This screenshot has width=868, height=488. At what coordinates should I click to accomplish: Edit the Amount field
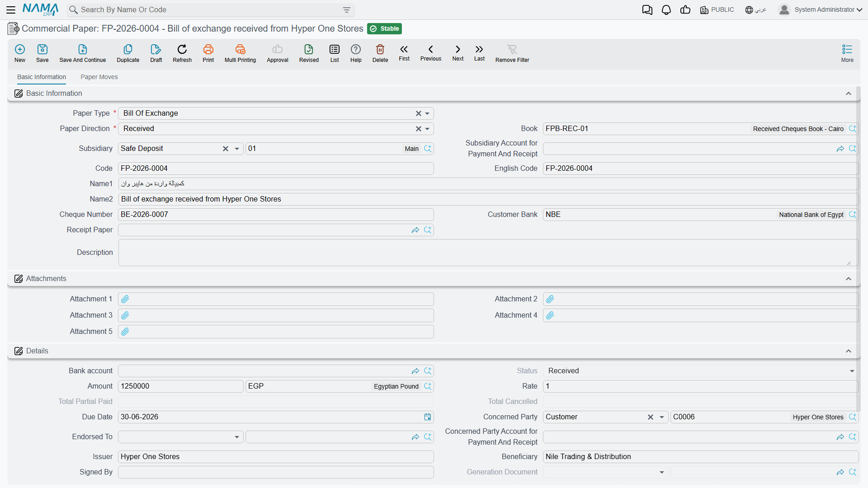(181, 386)
